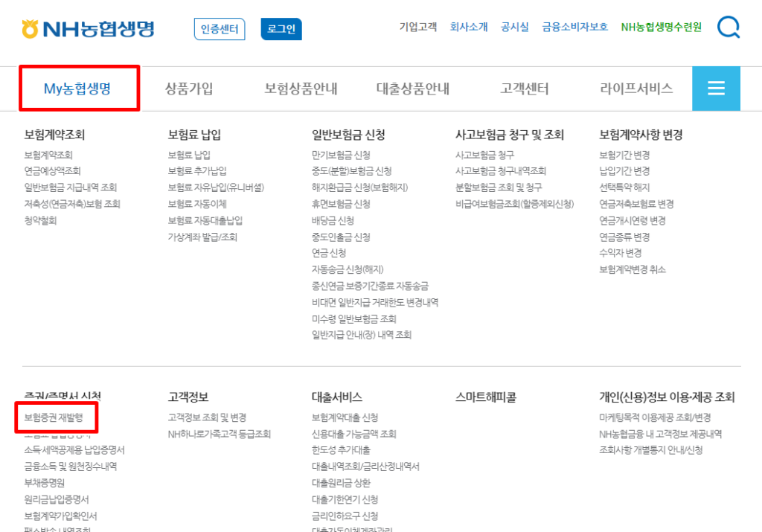Open 신용대출 가능금액 조회
This screenshot has width=762, height=532.
(x=353, y=434)
